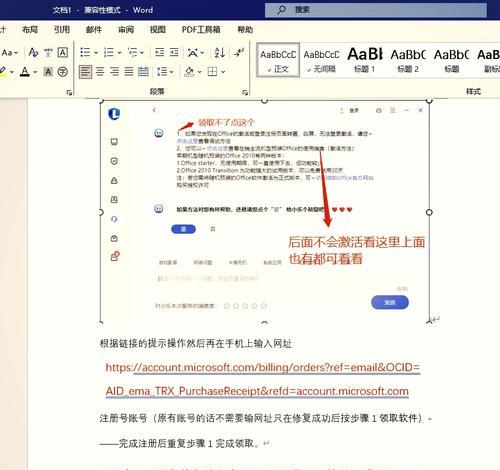Toggle Character Shading (gray A)
Viewport: 500px width, 470px height.
(x=48, y=72)
